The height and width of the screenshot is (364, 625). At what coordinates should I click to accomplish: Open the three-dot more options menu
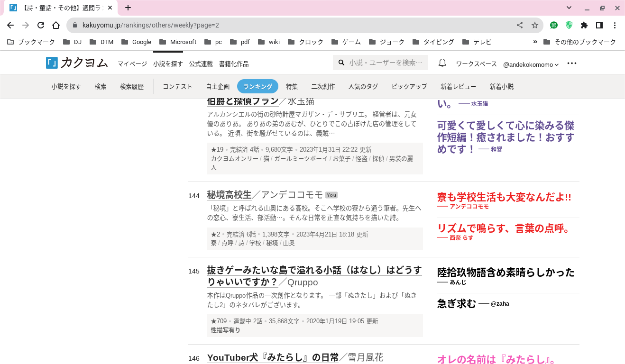tap(572, 63)
